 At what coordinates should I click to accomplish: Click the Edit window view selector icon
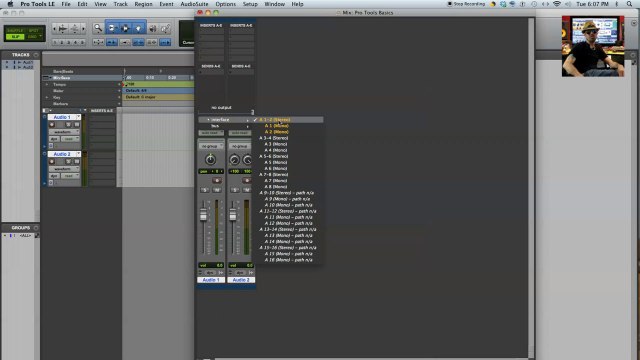[46, 111]
